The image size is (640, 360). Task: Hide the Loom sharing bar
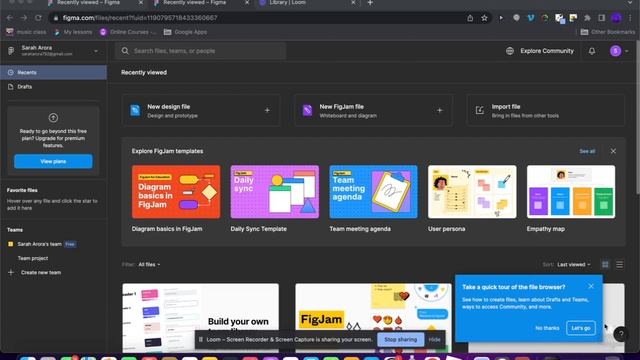[x=434, y=339]
